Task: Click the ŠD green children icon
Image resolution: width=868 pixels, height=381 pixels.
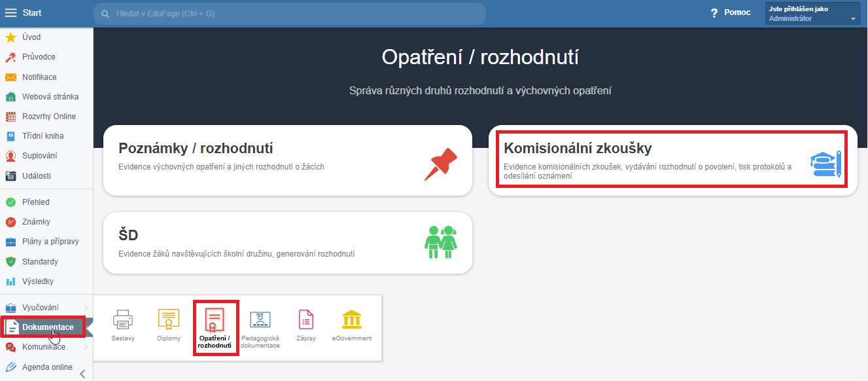Action: pos(440,242)
